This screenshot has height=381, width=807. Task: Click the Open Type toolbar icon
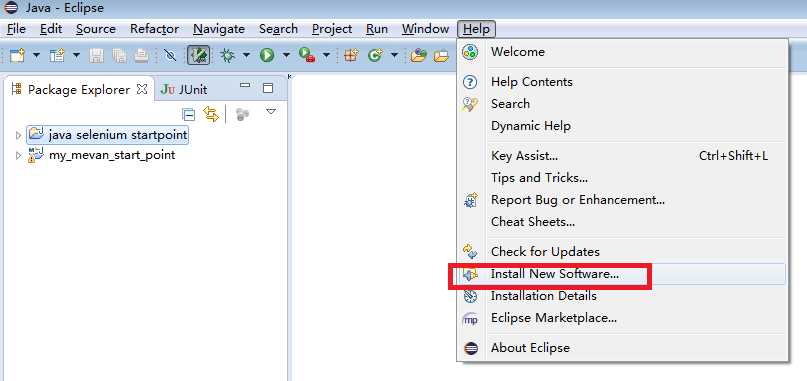[x=418, y=55]
